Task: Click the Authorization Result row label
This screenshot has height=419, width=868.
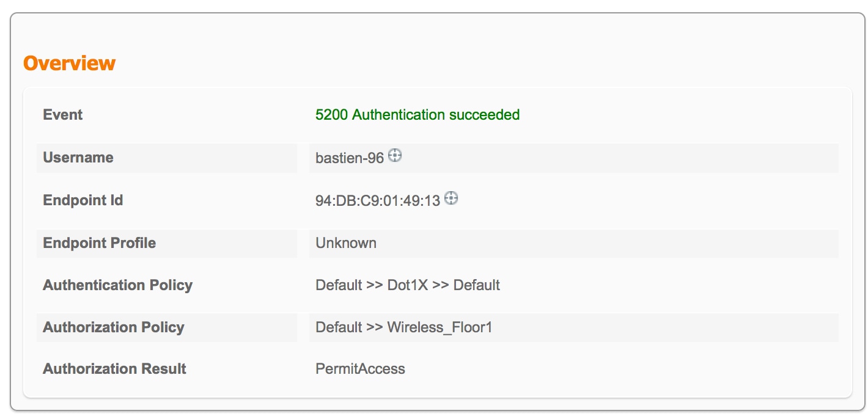Action: coord(115,369)
